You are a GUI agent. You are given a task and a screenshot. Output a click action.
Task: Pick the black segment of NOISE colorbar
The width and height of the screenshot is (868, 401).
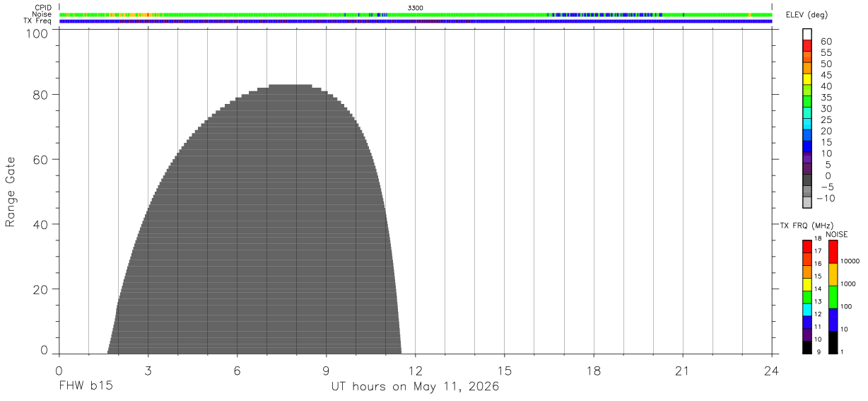pos(833,342)
